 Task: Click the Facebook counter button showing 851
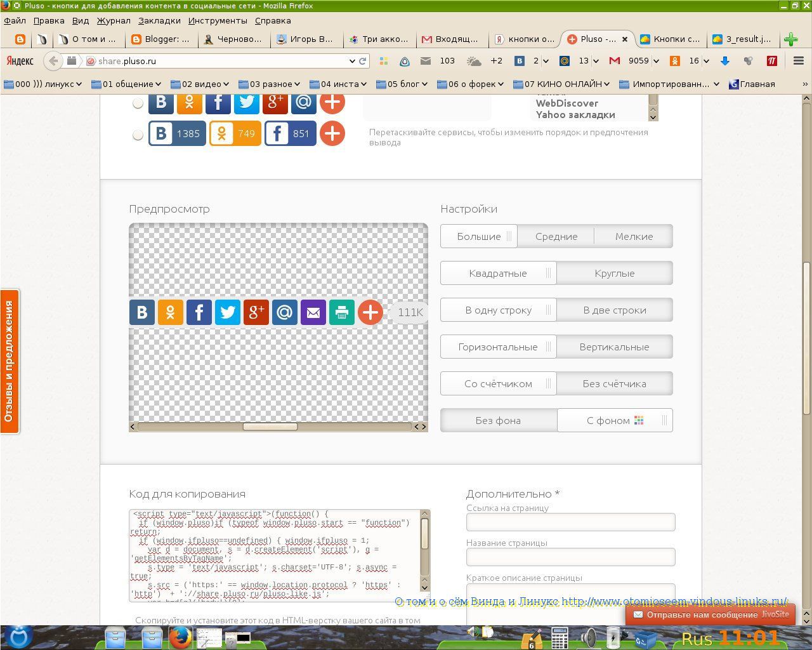[290, 133]
